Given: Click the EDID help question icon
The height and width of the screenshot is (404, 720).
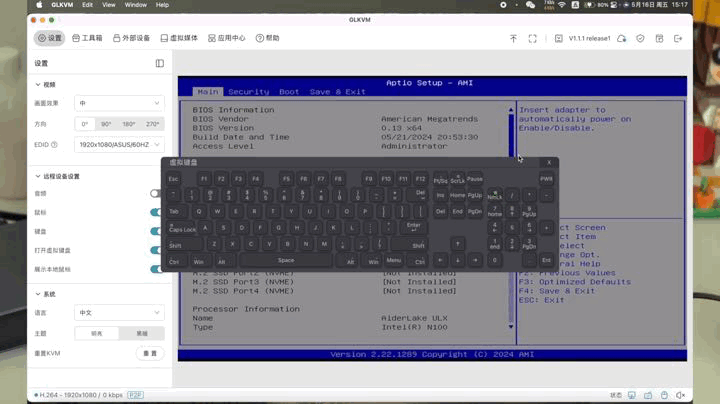Looking at the screenshot, I should click(54, 145).
